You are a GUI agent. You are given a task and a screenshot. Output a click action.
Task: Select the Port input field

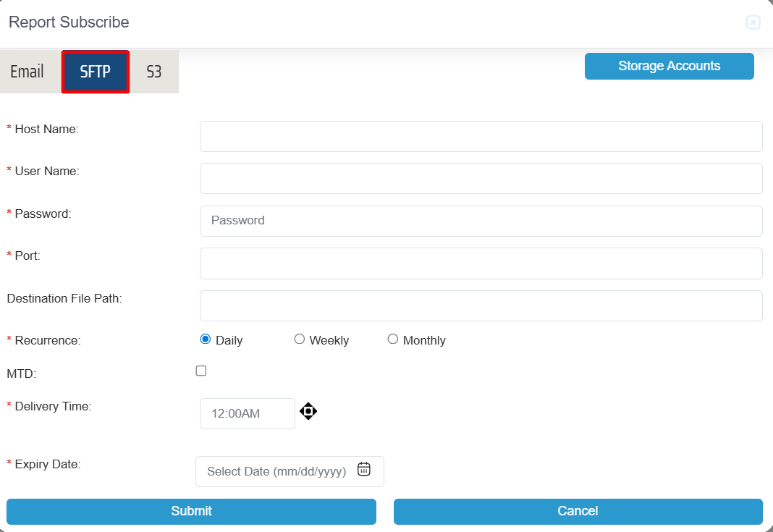(481, 263)
